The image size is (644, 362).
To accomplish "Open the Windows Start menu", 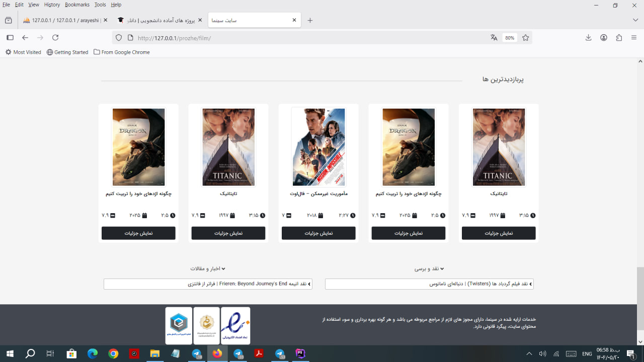I will pyautogui.click(x=10, y=354).
